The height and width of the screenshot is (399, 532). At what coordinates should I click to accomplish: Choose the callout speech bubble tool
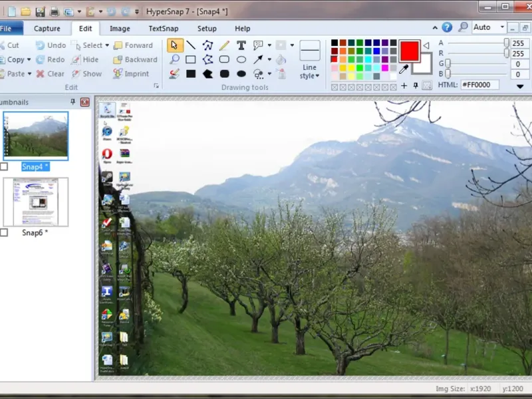(258, 45)
